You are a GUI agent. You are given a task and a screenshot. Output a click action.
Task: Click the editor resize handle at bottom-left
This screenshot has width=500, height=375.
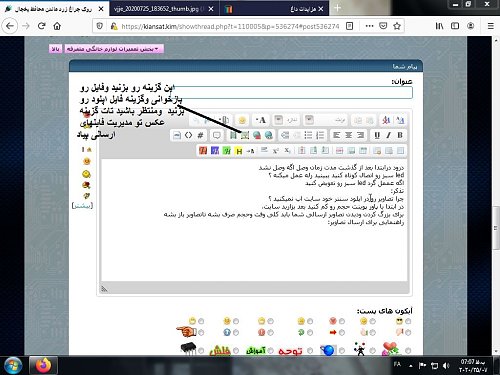(x=104, y=289)
